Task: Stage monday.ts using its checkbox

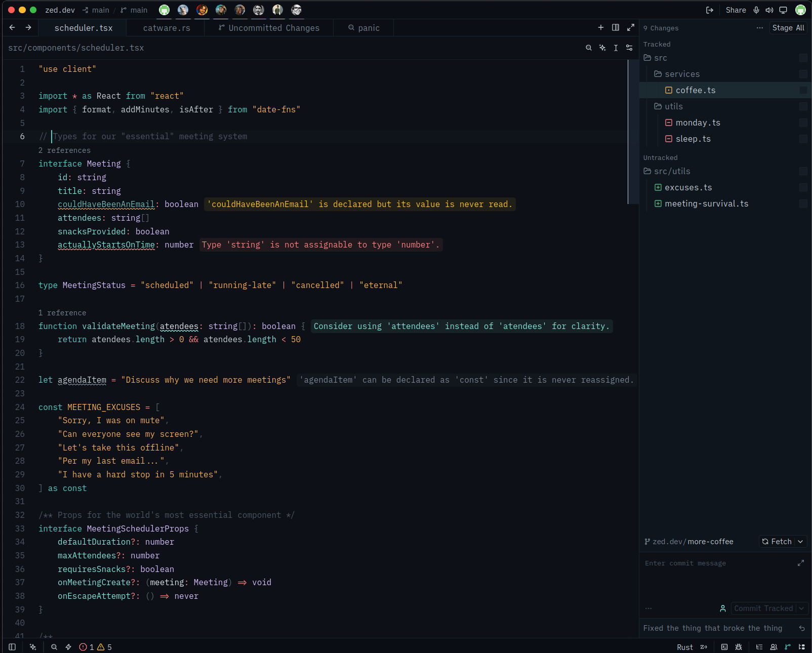Action: pyautogui.click(x=803, y=123)
